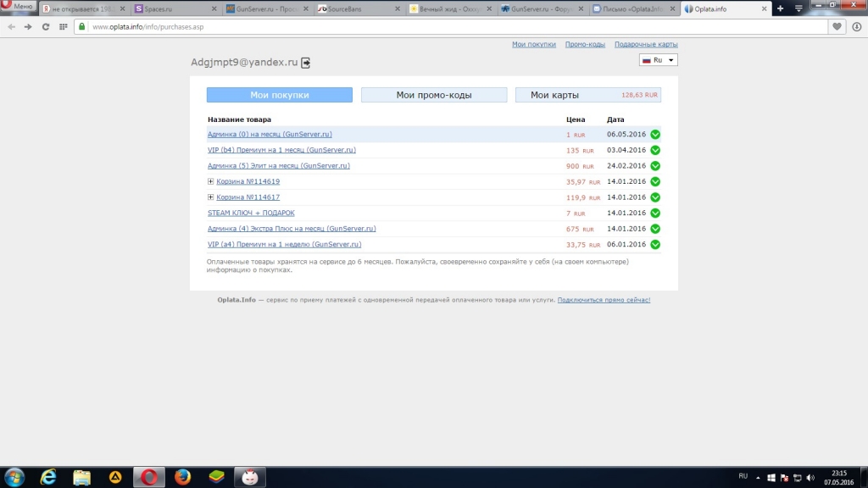Image resolution: width=868 pixels, height=488 pixels.
Task: Open Firefox from the taskbar
Action: tap(182, 477)
